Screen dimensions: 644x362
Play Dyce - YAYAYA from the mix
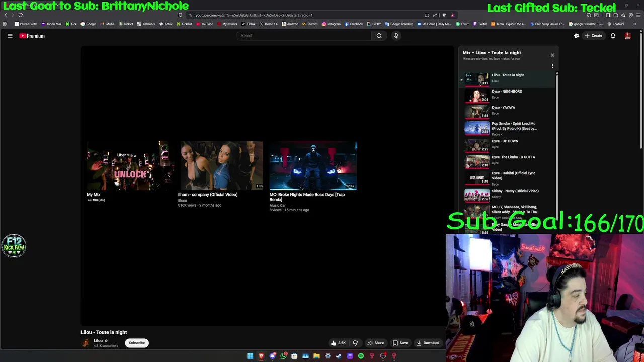click(508, 111)
